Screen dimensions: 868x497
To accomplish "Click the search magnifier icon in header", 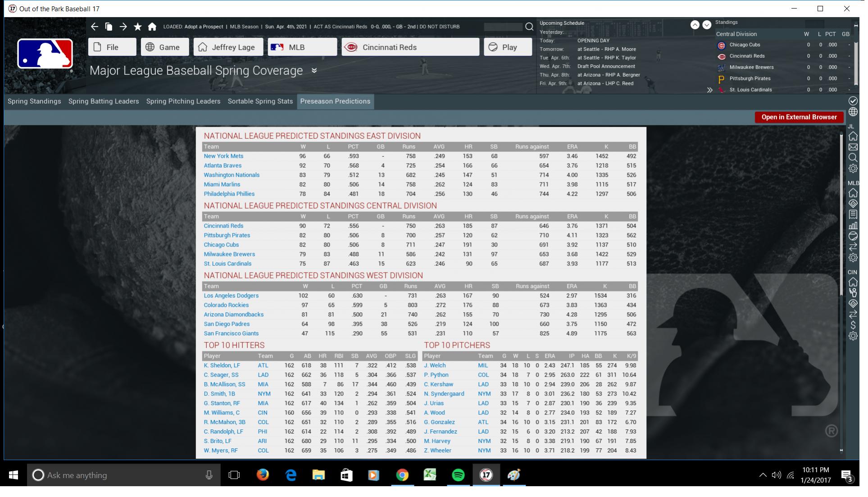I will coord(529,27).
